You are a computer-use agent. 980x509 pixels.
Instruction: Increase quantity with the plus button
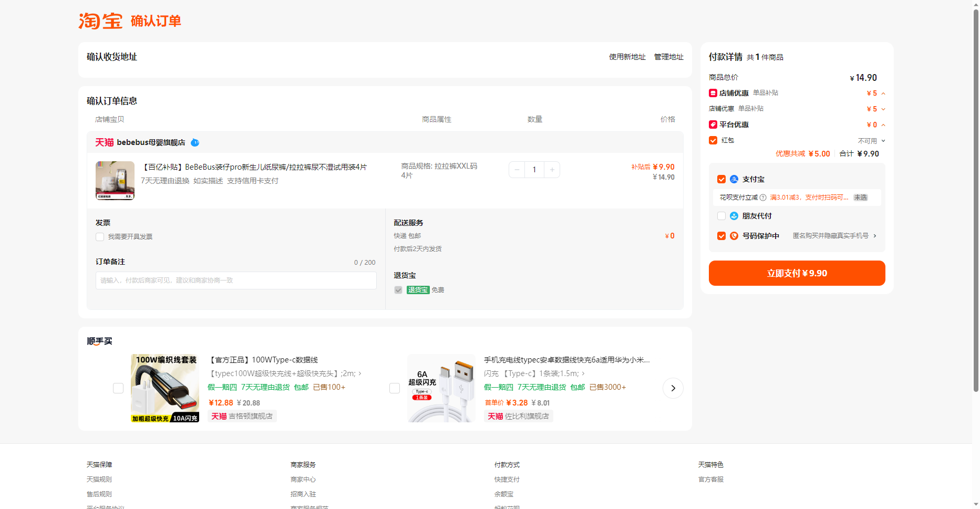[x=552, y=170]
